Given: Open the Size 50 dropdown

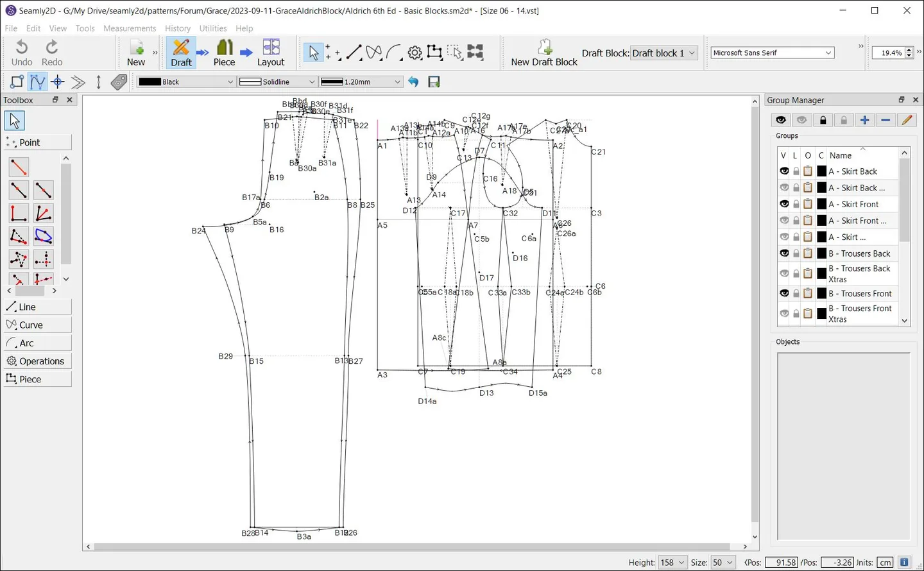Looking at the screenshot, I should tap(723, 563).
